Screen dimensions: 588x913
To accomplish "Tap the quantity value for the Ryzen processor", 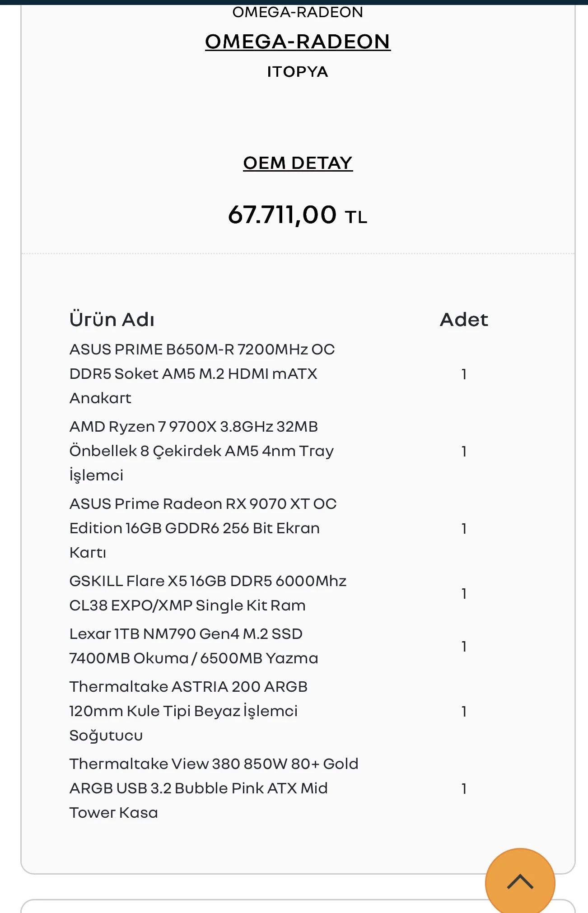I will click(464, 451).
